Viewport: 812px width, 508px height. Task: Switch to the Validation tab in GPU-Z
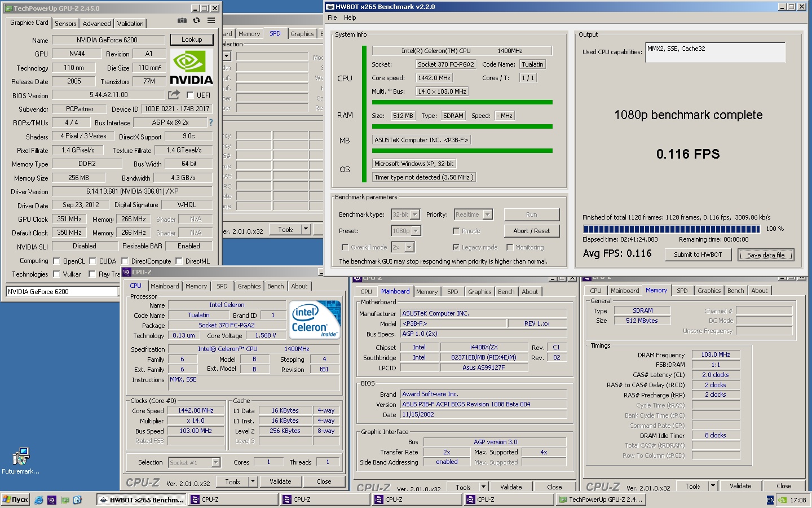tap(130, 24)
